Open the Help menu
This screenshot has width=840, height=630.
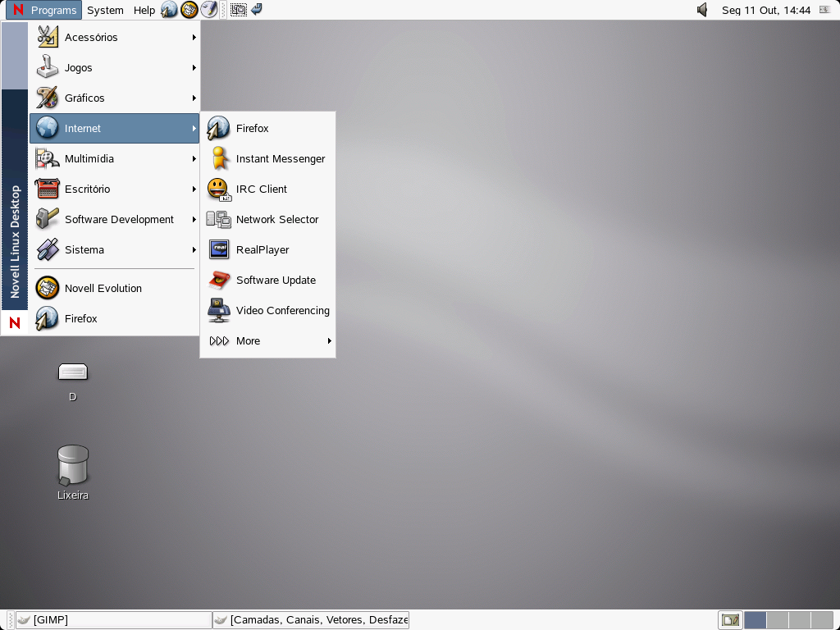pyautogui.click(x=144, y=10)
